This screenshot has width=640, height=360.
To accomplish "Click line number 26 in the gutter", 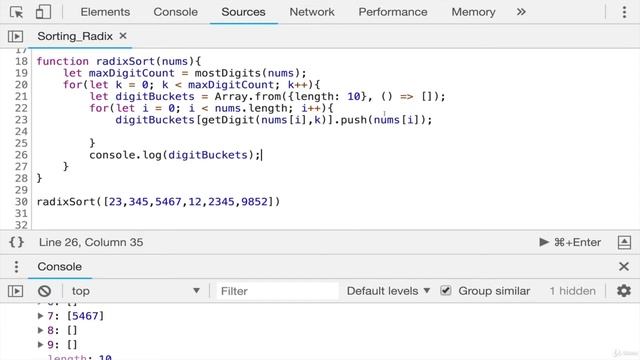I will 21,155.
